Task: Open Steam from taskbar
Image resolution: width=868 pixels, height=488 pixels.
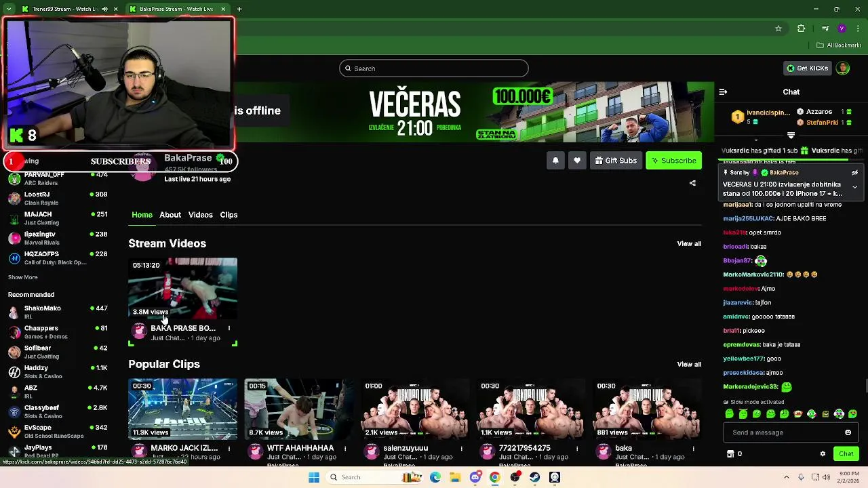Action: pos(535,477)
